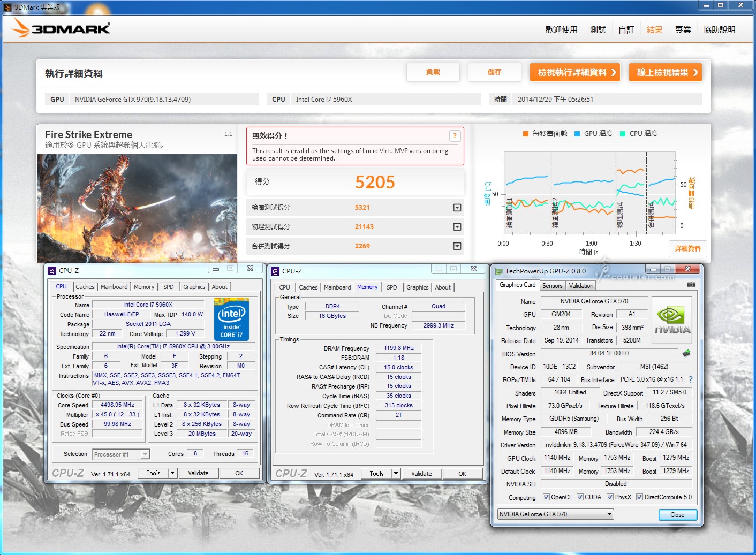Open the Sensors tab in GPU-Z
The height and width of the screenshot is (555, 756).
pyautogui.click(x=553, y=286)
